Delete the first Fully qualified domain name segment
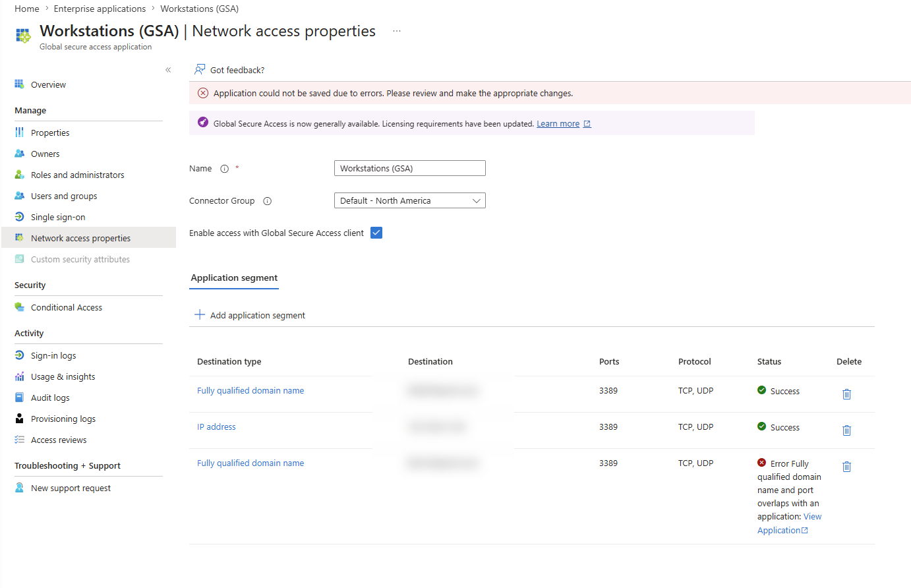 click(847, 394)
